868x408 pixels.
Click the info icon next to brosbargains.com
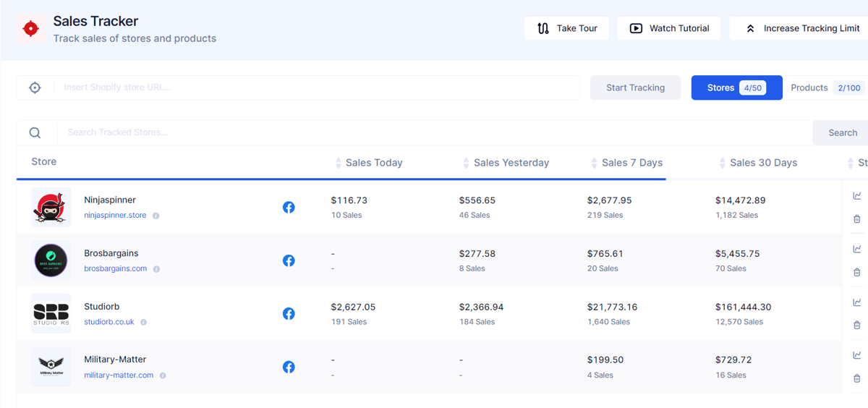156,269
